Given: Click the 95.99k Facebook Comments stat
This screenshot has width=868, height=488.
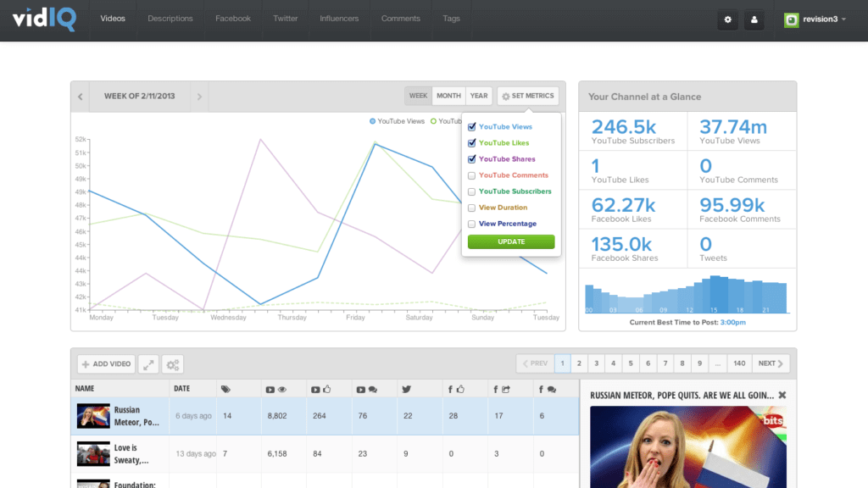Looking at the screenshot, I should coord(742,209).
